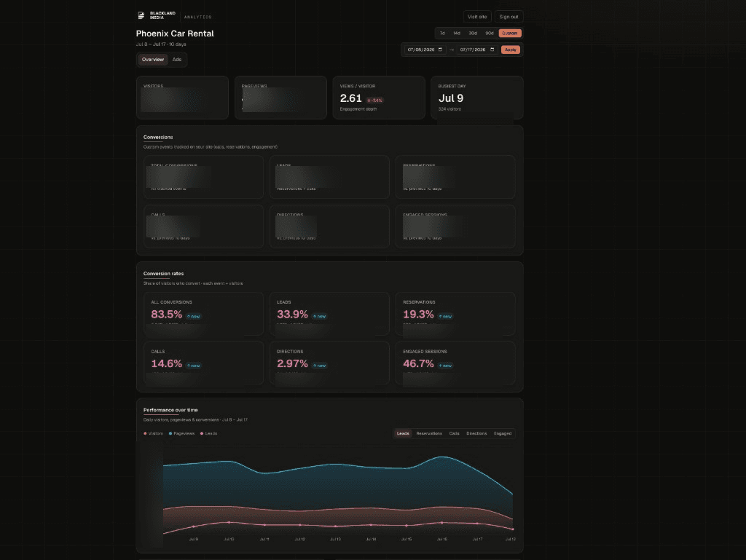Show Reservations series on the chart
Screen dimensions: 746x560
(429, 433)
